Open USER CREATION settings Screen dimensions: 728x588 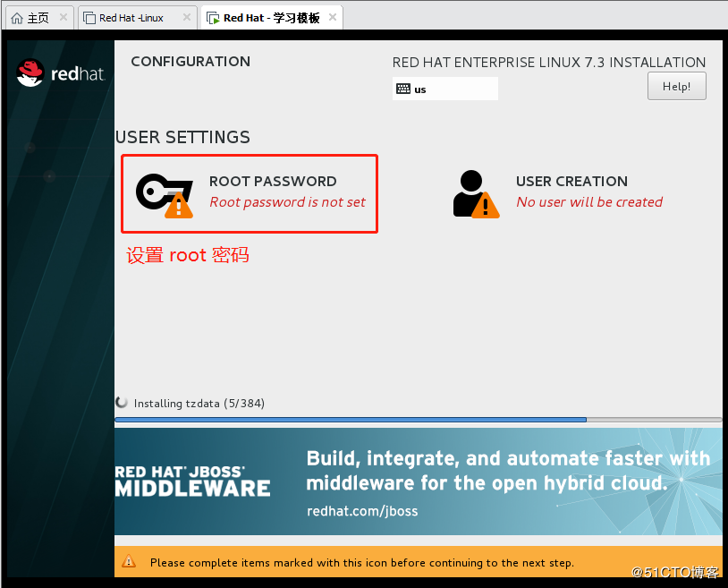557,193
